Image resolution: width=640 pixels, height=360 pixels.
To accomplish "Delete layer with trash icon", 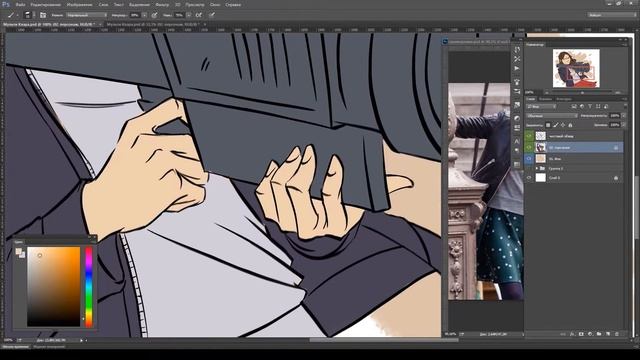I will [617, 334].
